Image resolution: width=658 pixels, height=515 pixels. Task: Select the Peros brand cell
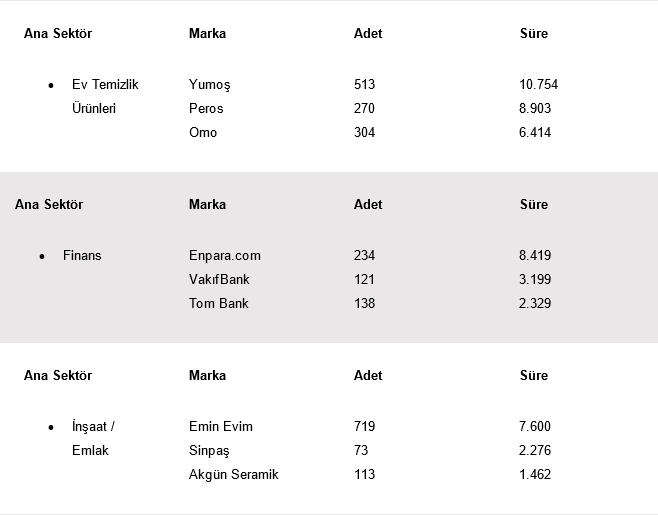coord(206,109)
